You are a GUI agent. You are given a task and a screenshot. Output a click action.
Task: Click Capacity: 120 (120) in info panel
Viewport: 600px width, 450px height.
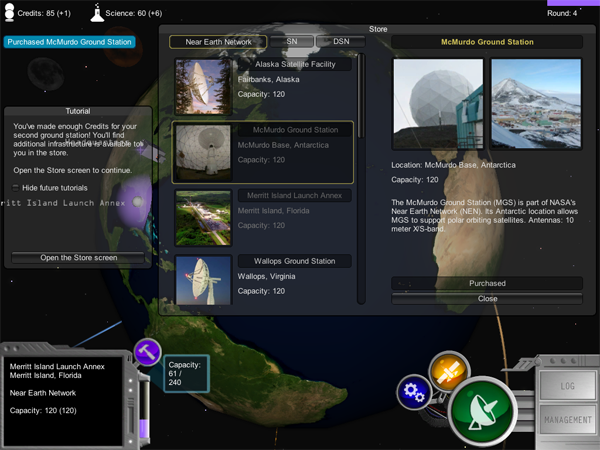pyautogui.click(x=43, y=411)
